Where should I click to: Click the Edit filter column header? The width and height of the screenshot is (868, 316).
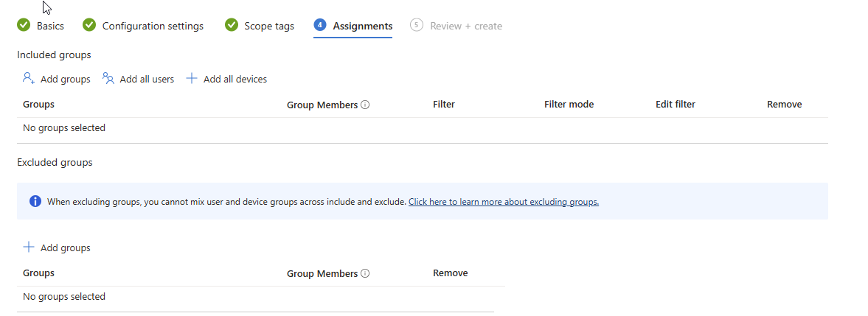676,104
